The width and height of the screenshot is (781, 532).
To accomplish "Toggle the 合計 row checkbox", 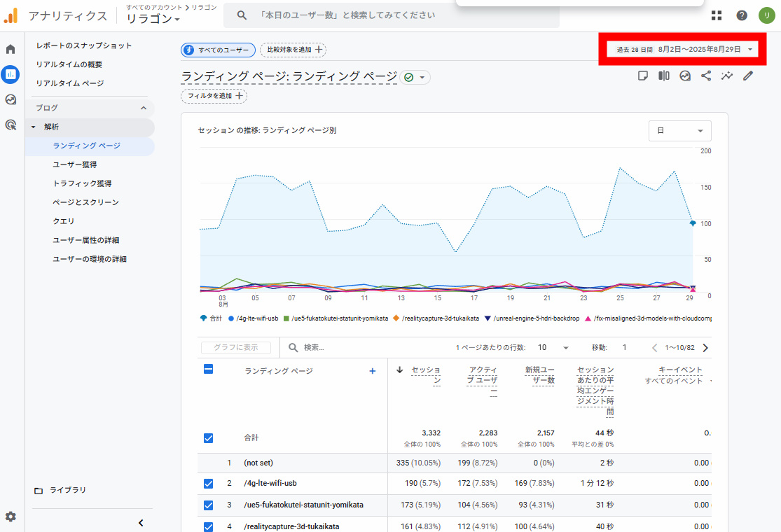I will (x=208, y=437).
